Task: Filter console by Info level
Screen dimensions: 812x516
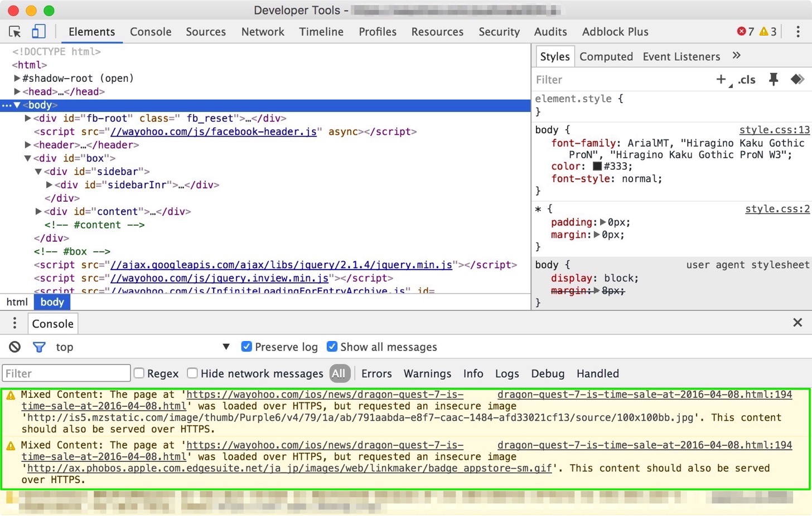Action: [473, 373]
